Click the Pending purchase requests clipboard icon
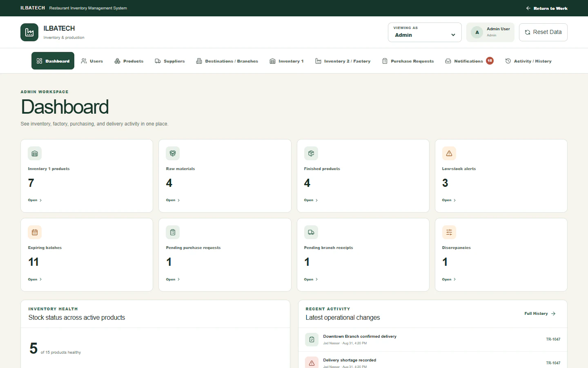 173,232
